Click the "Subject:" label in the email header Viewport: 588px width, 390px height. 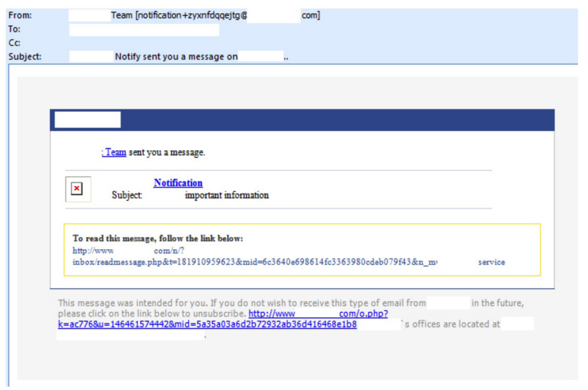tap(25, 57)
